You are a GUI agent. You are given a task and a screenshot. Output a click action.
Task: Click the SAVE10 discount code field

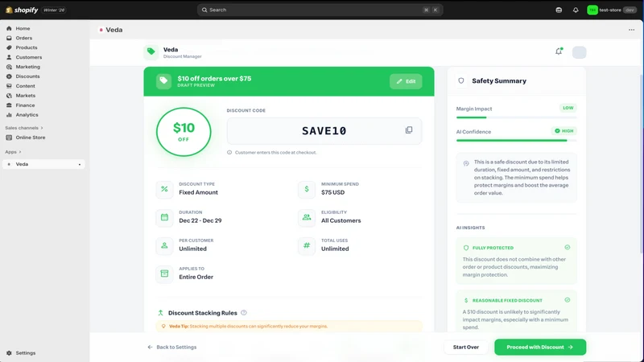324,131
